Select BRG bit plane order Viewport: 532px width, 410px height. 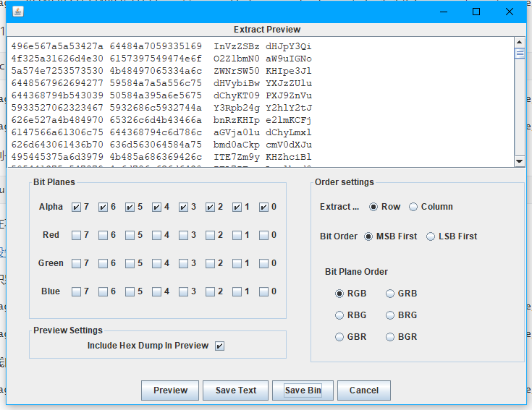tap(390, 315)
